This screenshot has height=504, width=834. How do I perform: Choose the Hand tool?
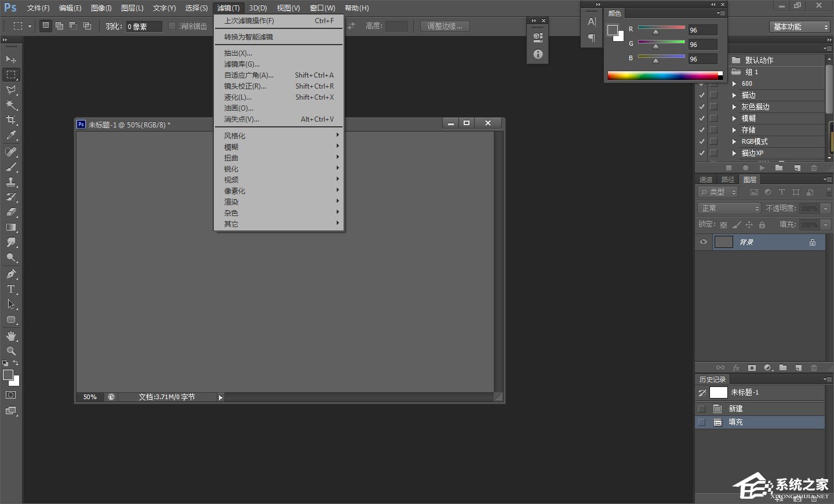coord(10,336)
